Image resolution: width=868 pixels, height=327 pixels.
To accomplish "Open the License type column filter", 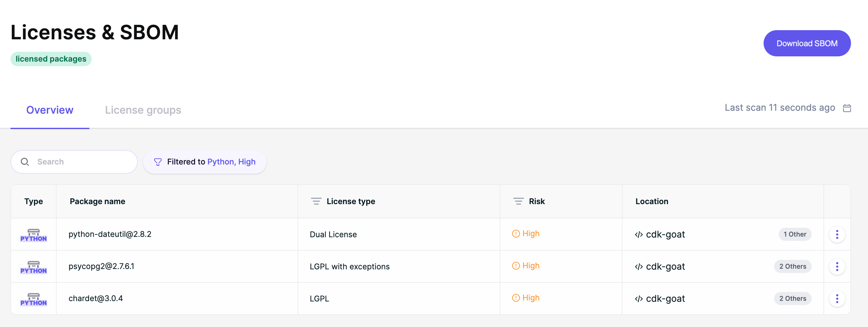I will 316,201.
